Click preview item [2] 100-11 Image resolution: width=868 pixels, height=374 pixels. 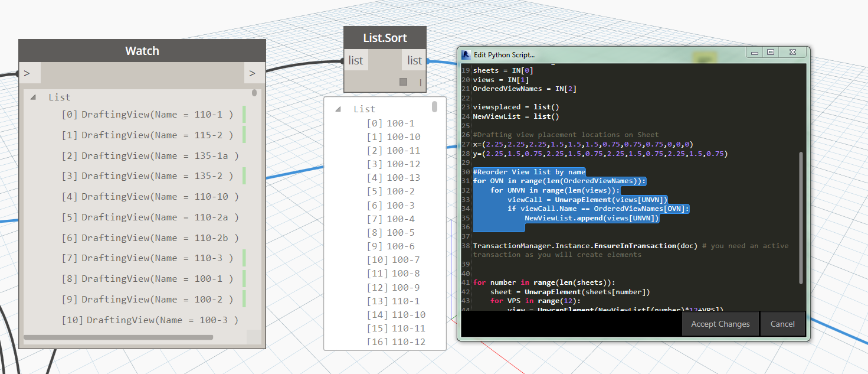394,151
